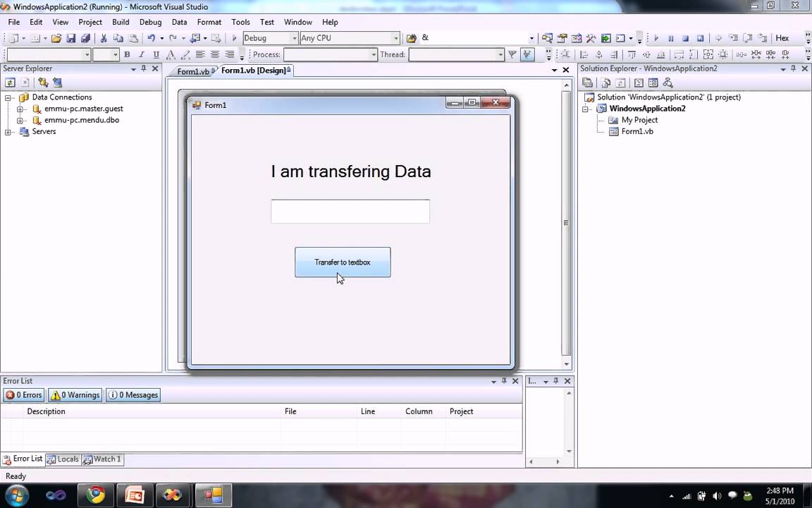The width and height of the screenshot is (812, 508).
Task: Click View Class Diagram icon in Solution Explorer
Action: (x=668, y=83)
